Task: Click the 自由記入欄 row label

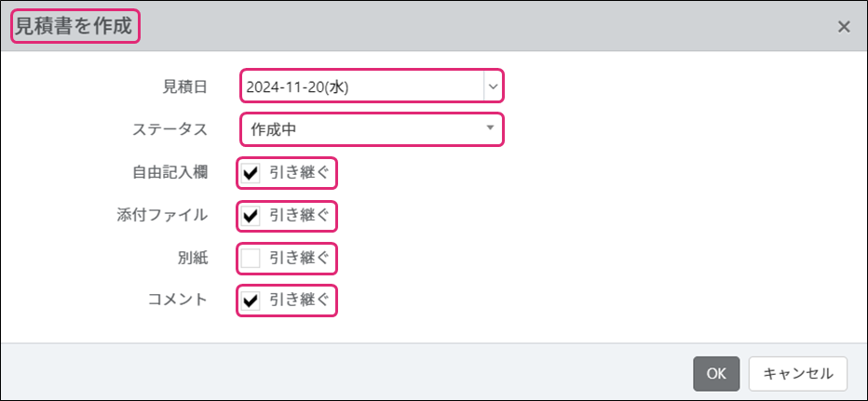Action: (x=170, y=173)
